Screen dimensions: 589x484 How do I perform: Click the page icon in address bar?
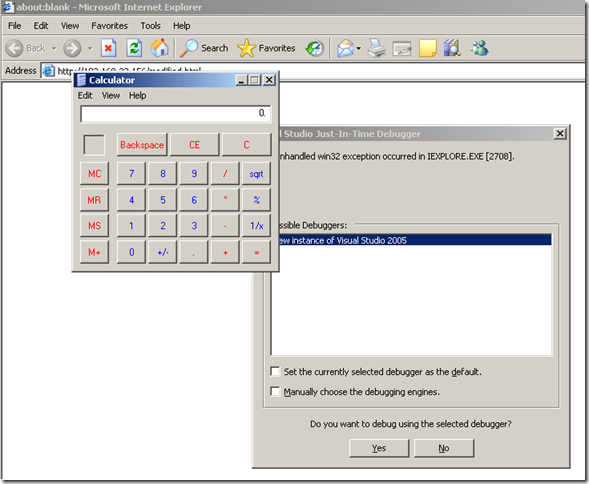pos(48,70)
